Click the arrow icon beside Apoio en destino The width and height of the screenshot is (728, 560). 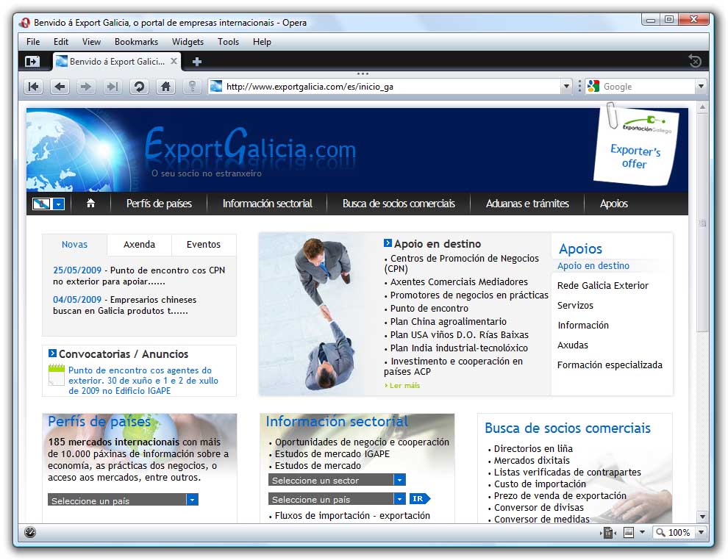pyautogui.click(x=388, y=243)
